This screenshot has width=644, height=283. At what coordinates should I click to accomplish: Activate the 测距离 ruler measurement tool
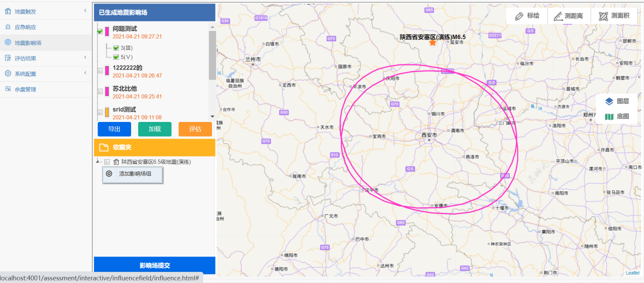tap(569, 16)
